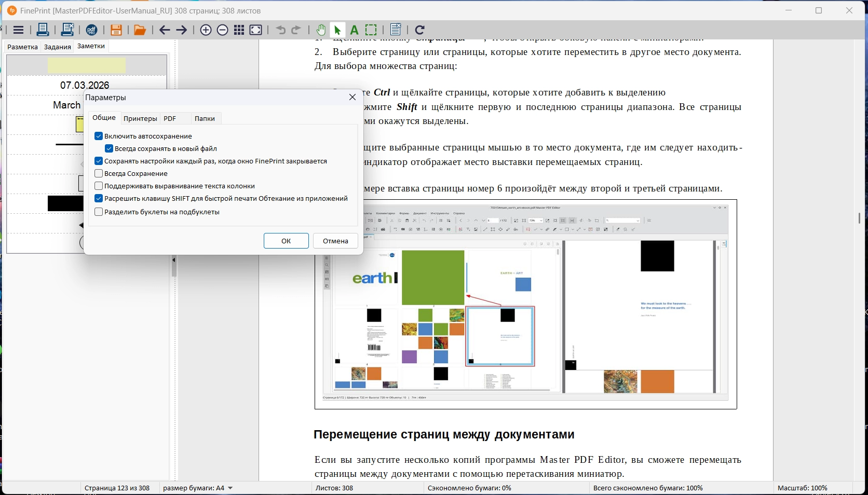
Task: Enable Разделить буклеты на подбуклеты
Action: (x=99, y=212)
